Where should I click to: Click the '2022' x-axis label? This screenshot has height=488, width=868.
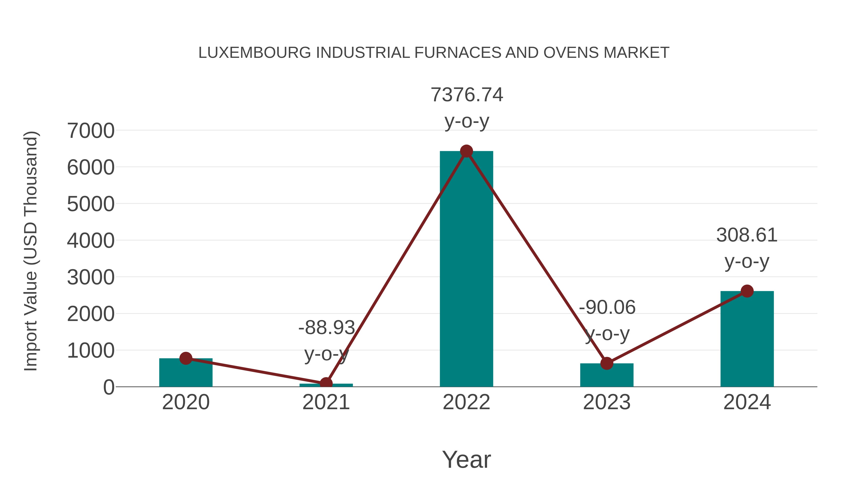466,402
